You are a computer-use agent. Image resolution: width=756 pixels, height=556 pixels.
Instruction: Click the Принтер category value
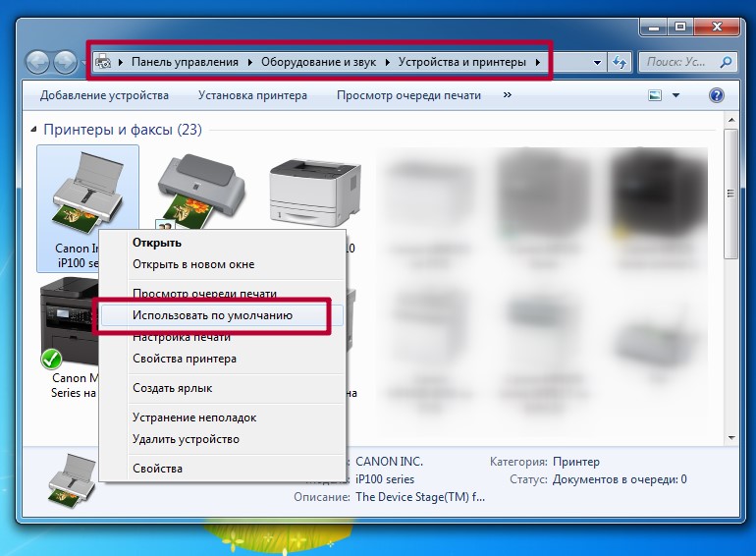pos(576,462)
